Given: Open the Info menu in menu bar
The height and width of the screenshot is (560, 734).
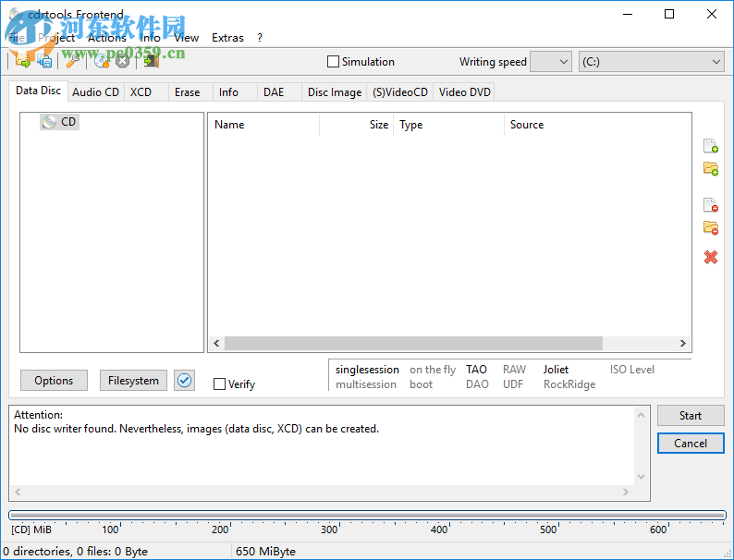Looking at the screenshot, I should point(150,38).
